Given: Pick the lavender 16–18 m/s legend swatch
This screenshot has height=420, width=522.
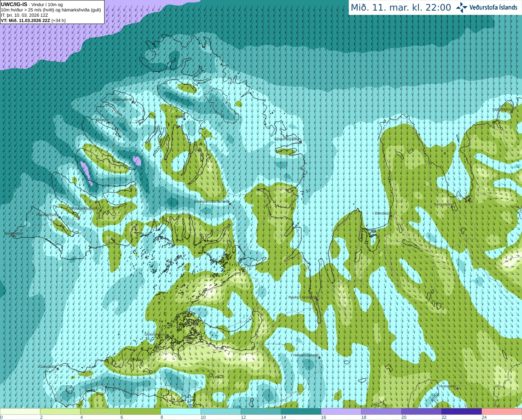Looking at the screenshot, I should [x=341, y=411].
